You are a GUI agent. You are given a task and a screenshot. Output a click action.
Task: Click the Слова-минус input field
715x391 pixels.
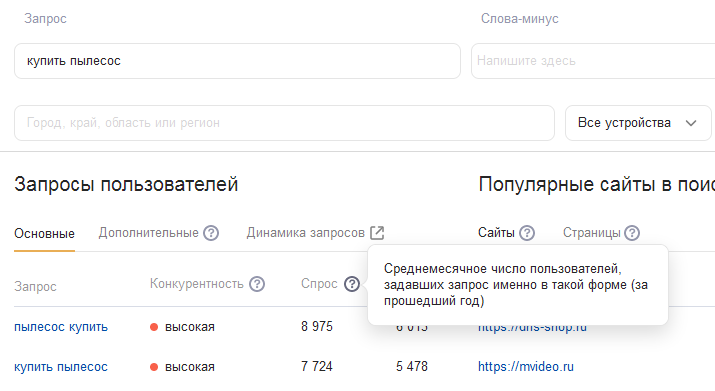click(x=593, y=61)
